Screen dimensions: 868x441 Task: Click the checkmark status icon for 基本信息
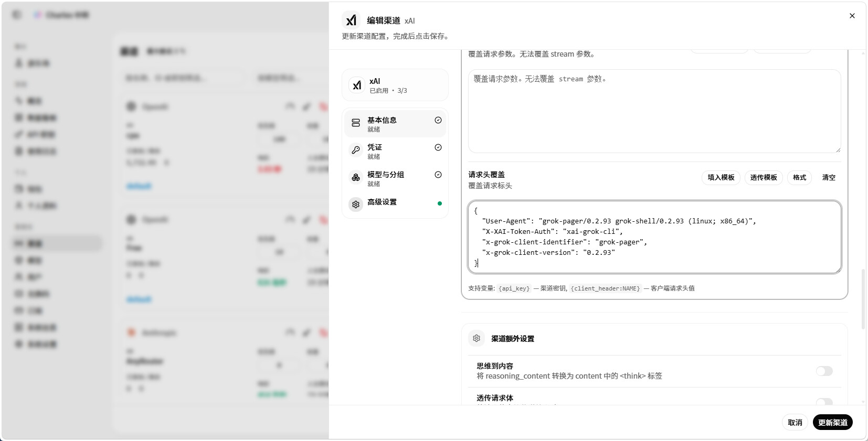[x=438, y=120]
